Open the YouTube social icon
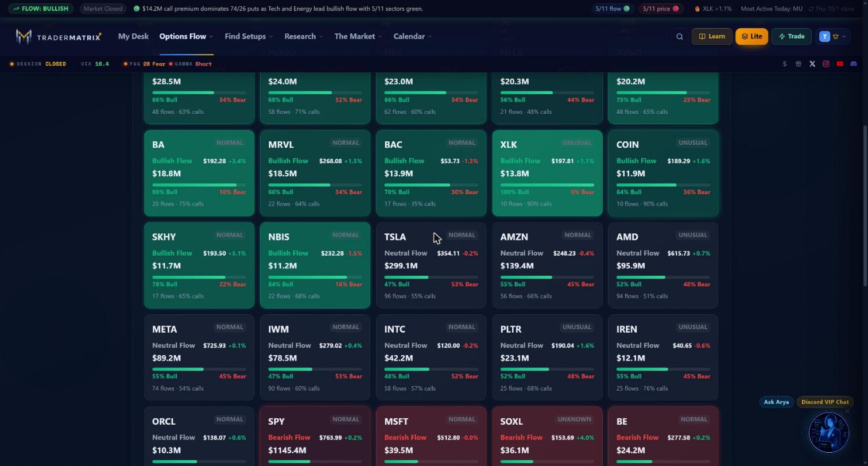The width and height of the screenshot is (868, 466). pos(840,64)
